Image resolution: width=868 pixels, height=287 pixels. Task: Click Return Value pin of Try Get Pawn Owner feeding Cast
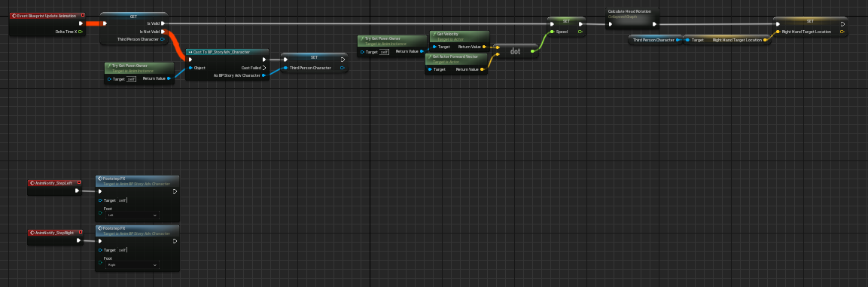[169, 78]
